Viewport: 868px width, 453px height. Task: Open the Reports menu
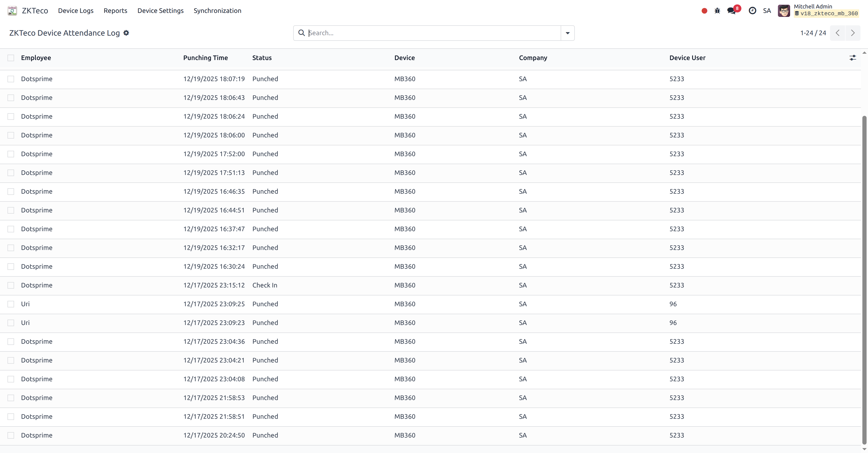click(115, 11)
